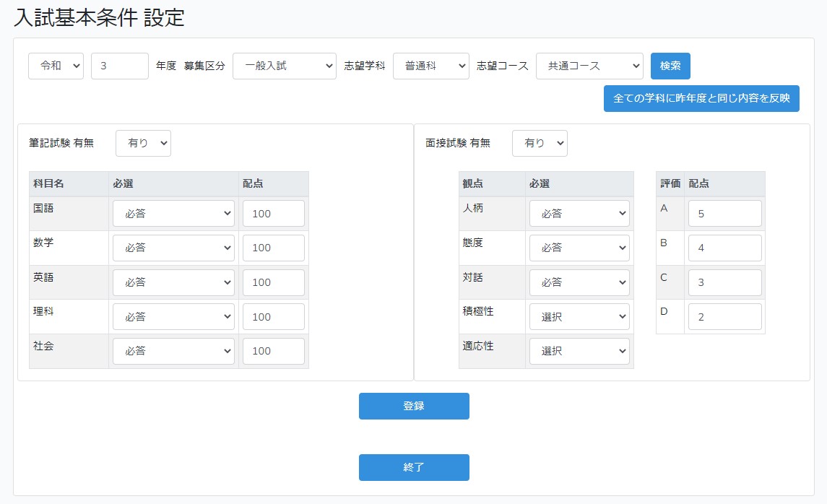The width and height of the screenshot is (827, 504).
Task: Expand the 志望学科 普通科 dropdown
Action: point(430,66)
